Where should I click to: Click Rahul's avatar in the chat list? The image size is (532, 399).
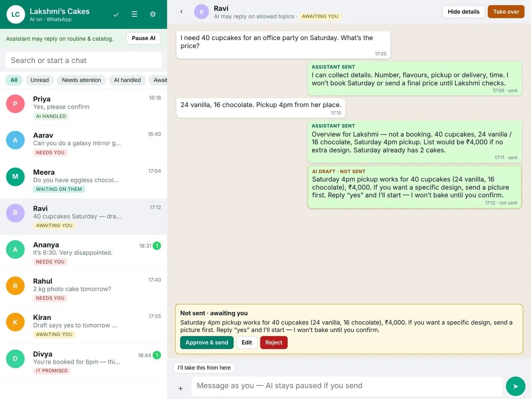15,286
